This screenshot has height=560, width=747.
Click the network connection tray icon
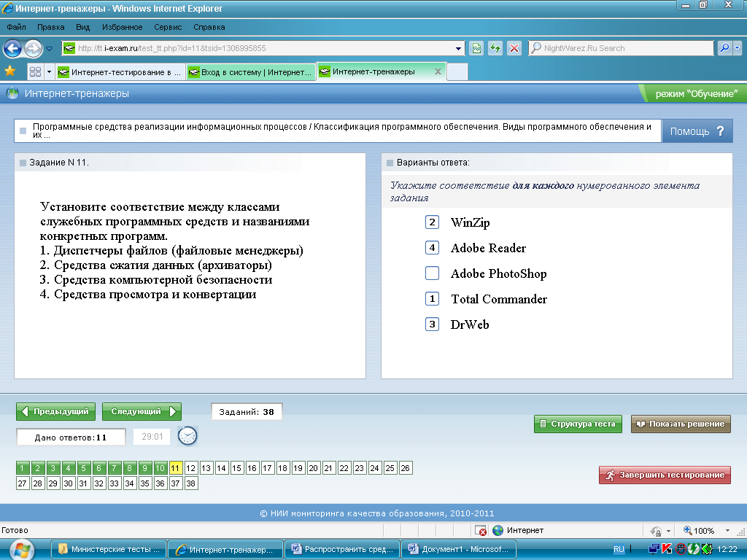tap(654, 549)
